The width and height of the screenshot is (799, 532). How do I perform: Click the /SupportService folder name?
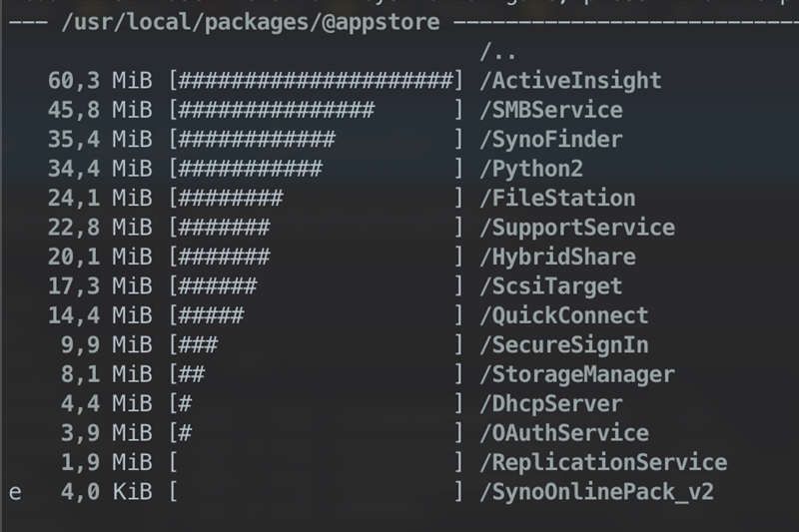point(577,228)
